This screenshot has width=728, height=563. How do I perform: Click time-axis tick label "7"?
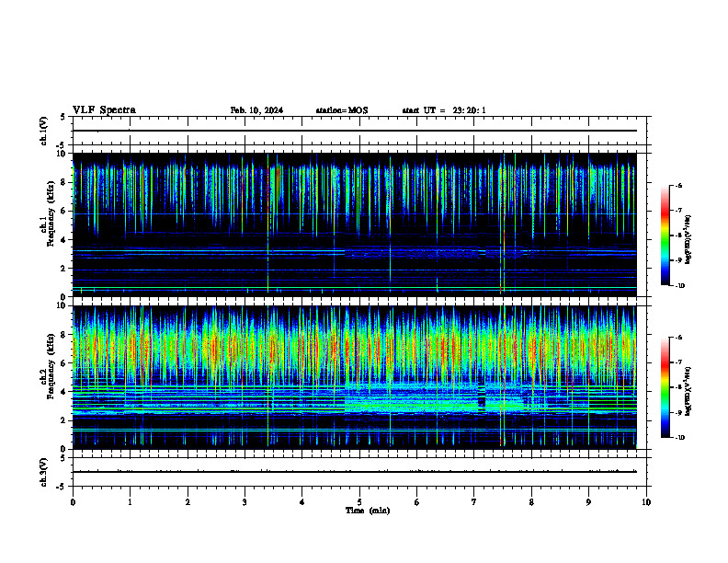pyautogui.click(x=474, y=502)
